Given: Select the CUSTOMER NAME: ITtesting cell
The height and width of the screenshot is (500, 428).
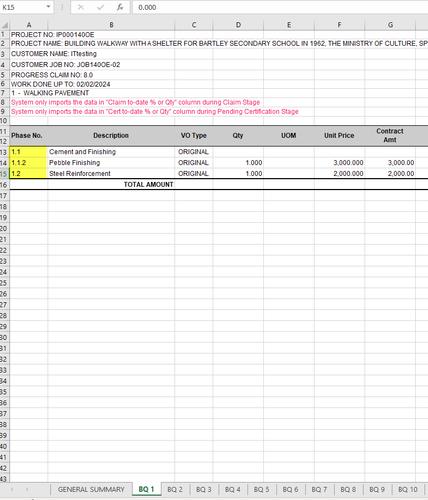Looking at the screenshot, I should coord(54,54).
